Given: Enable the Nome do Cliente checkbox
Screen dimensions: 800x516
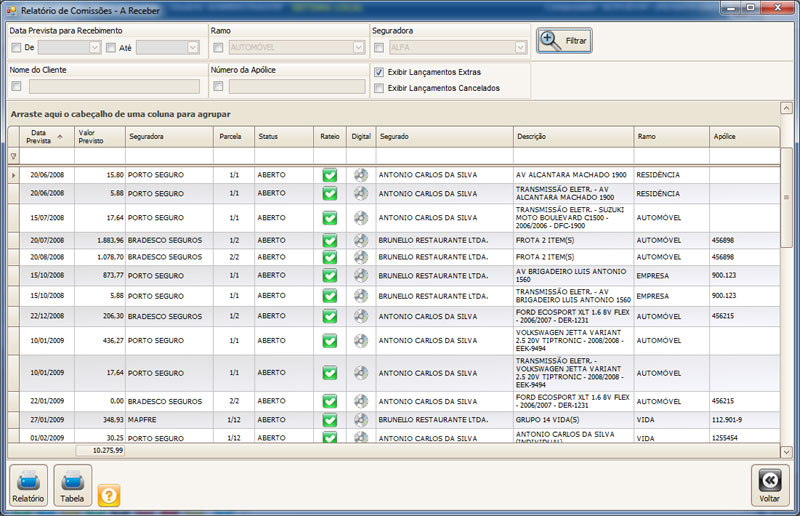Looking at the screenshot, I should click(16, 86).
